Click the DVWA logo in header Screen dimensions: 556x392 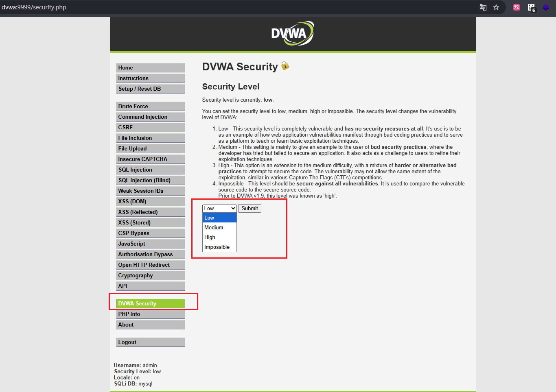pyautogui.click(x=293, y=33)
